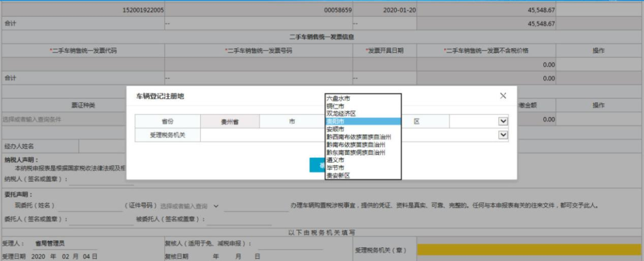Close the 车辆登记注册地 dialog
Screen dimensions: 644x261
[503, 95]
